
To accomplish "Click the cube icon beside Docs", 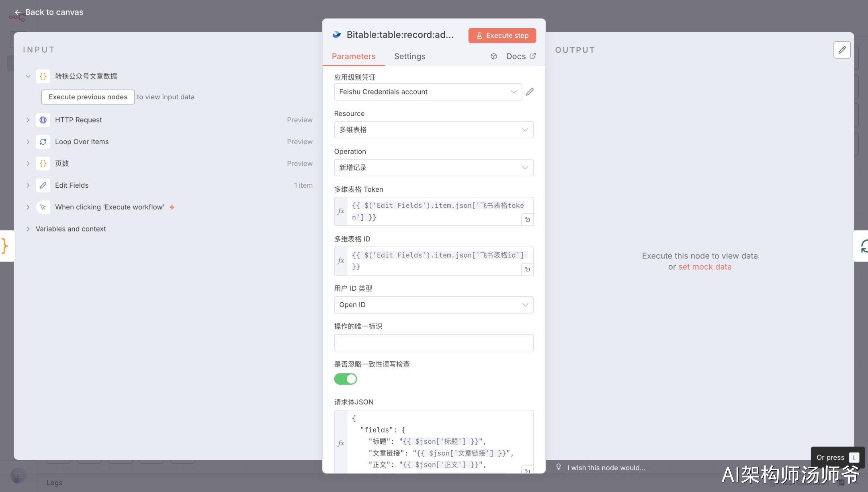I will [493, 56].
